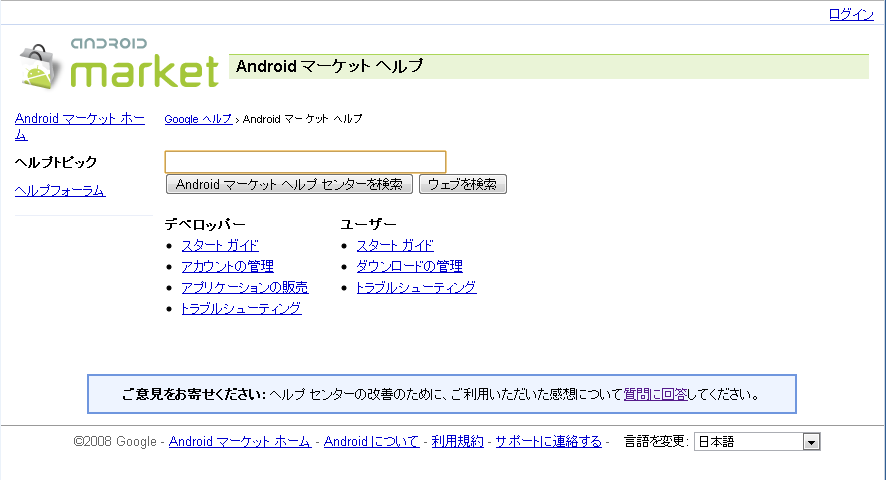This screenshot has width=886, height=480.
Task: Open ダウンロードの管理 link
Action: pos(410,266)
